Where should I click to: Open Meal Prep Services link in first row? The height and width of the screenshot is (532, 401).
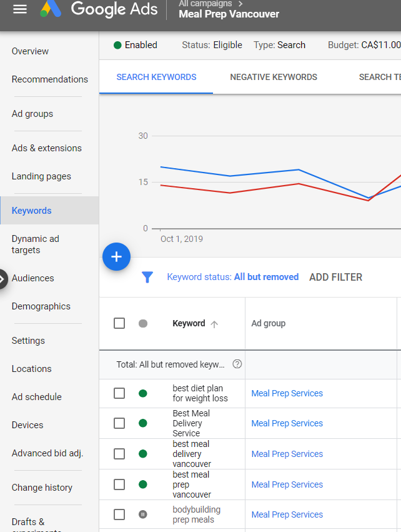[x=287, y=393]
